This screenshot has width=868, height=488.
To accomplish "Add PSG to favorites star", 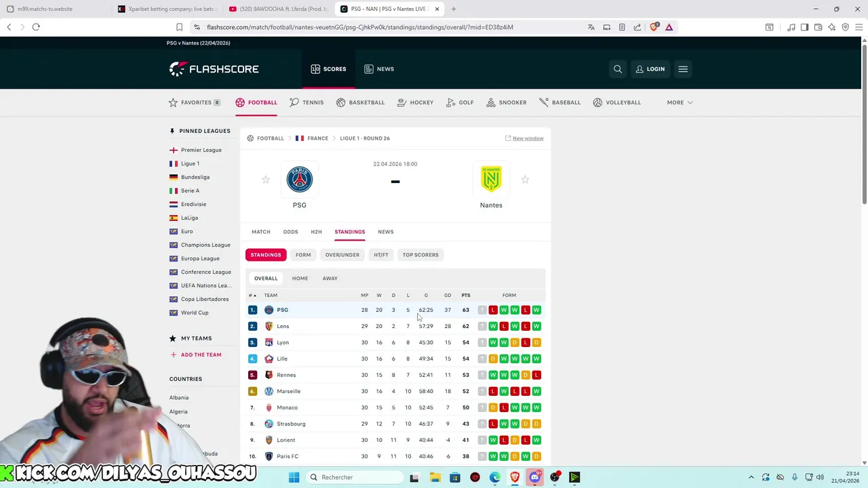I will 266,180.
